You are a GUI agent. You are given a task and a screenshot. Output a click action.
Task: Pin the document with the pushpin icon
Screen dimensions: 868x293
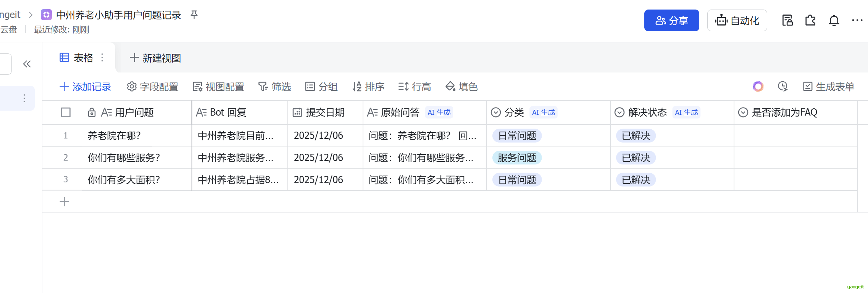point(194,15)
